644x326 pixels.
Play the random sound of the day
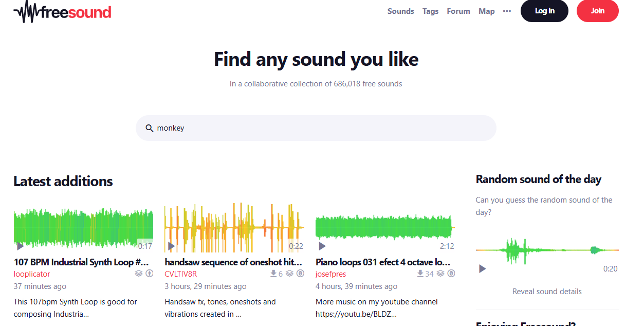(482, 269)
